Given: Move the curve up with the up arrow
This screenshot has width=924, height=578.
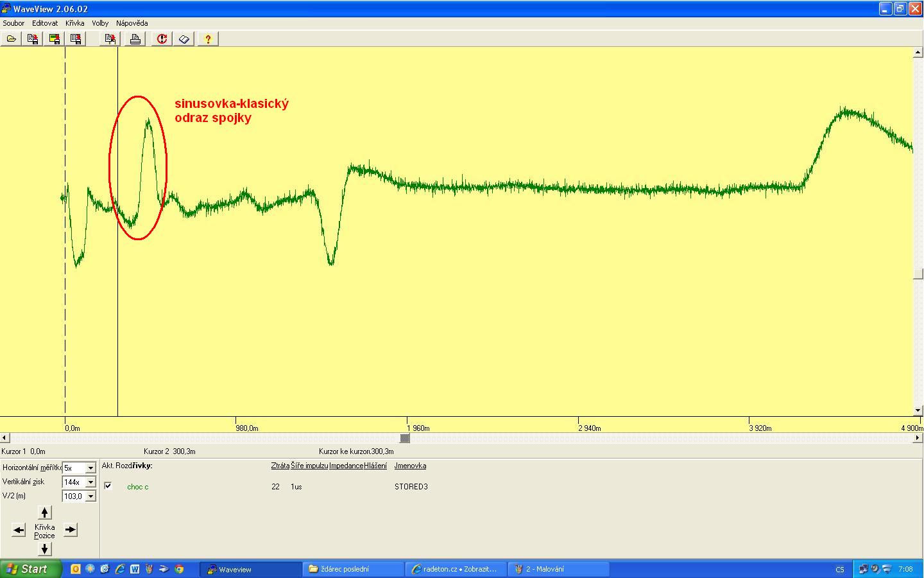Looking at the screenshot, I should click(44, 512).
